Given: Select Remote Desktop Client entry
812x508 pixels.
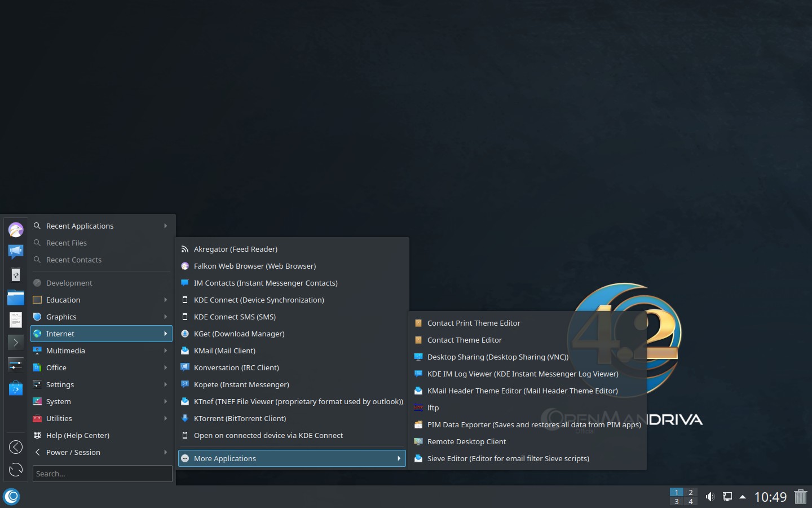Looking at the screenshot, I should 466,441.
